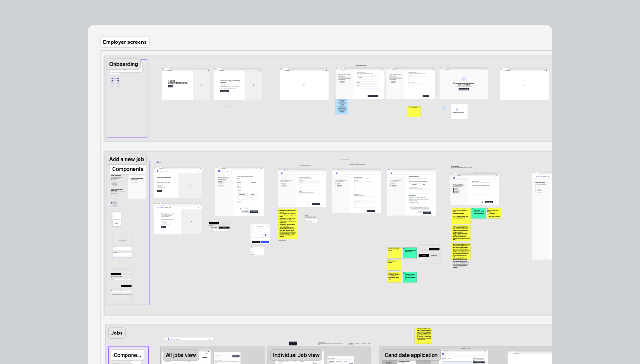This screenshot has height=364, width=640.
Task: Select the Candidate application section label
Action: click(411, 355)
